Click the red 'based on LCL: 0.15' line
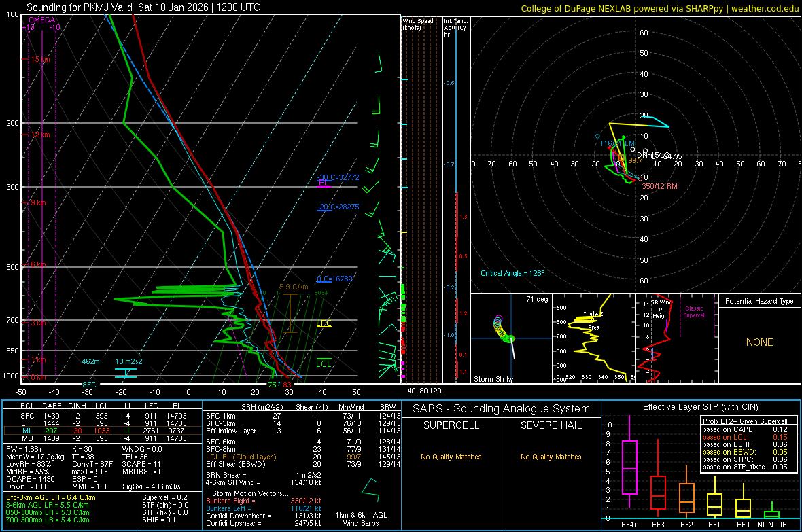The image size is (802, 532). [x=745, y=437]
